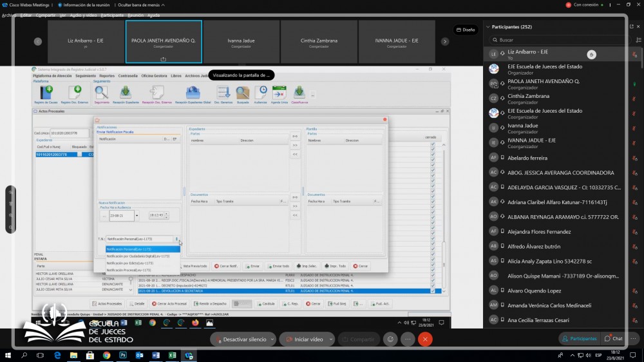
Task: Open Chrome from Windows taskbar
Action: [106, 356]
